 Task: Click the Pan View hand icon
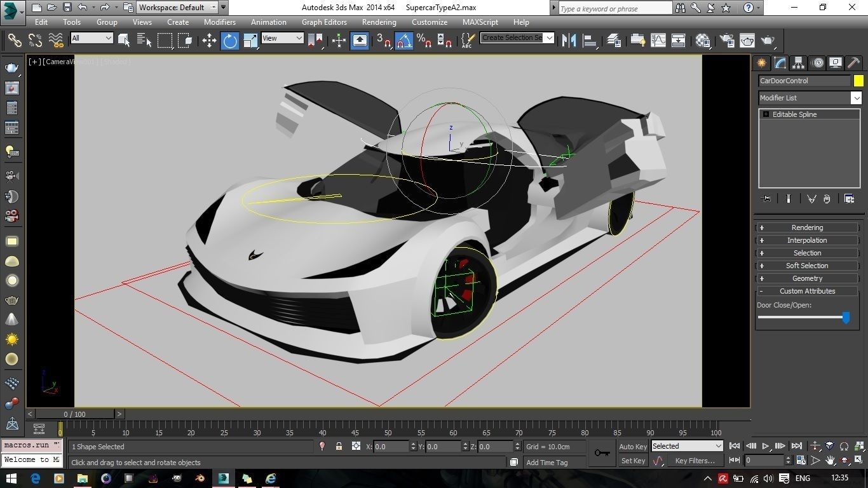(x=831, y=460)
